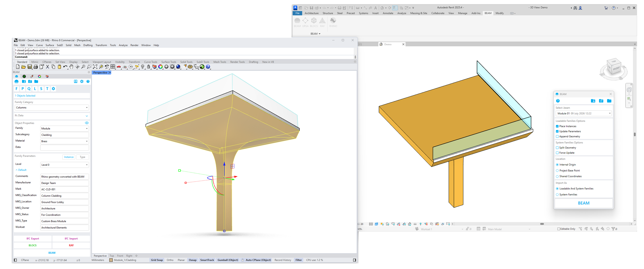
Task: Select Shared Coordinates radio button
Action: click(x=557, y=176)
